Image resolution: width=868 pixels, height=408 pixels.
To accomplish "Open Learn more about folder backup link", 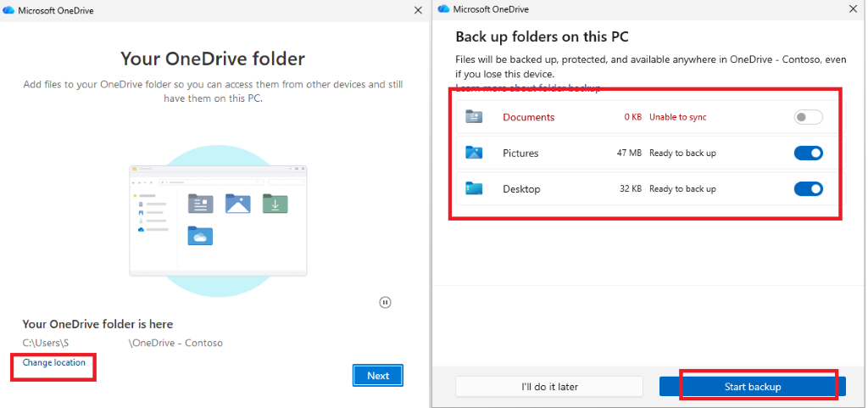I will tap(527, 88).
